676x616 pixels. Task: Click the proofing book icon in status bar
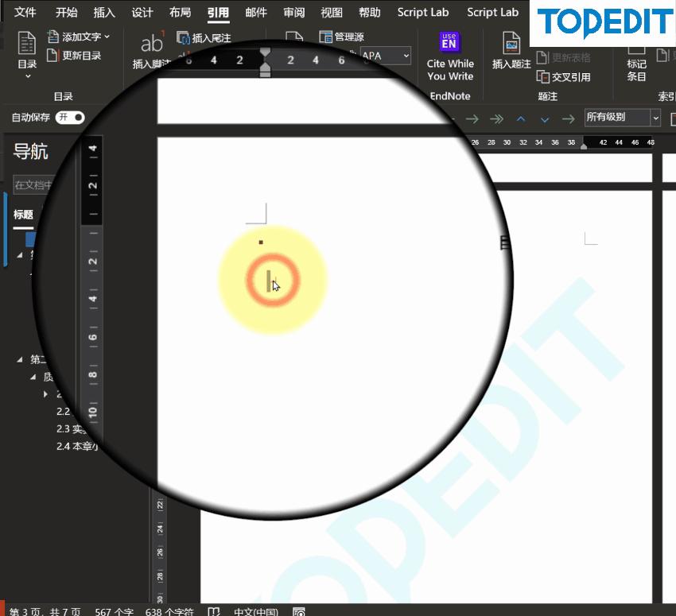click(214, 612)
